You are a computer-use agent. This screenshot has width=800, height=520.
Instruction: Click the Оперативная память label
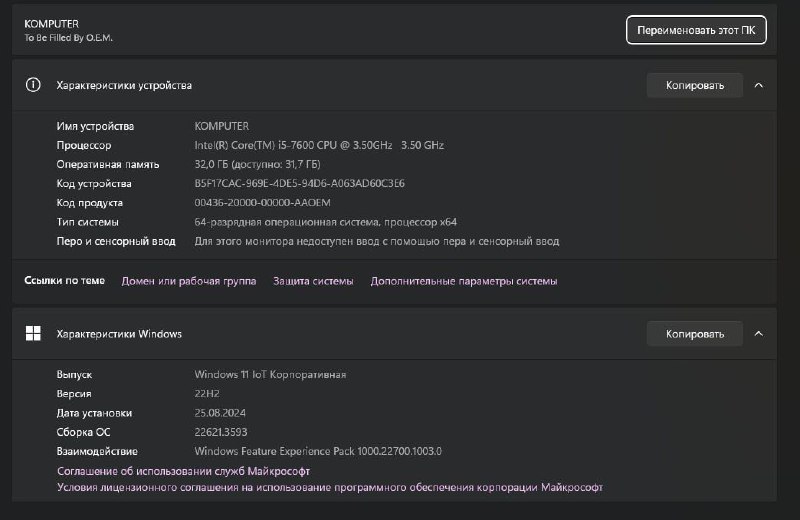point(108,164)
